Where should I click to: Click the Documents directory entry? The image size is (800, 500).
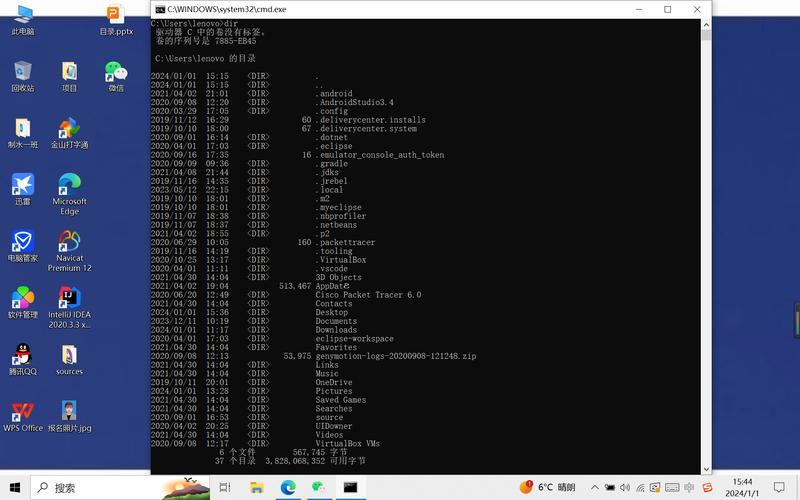pyautogui.click(x=336, y=321)
